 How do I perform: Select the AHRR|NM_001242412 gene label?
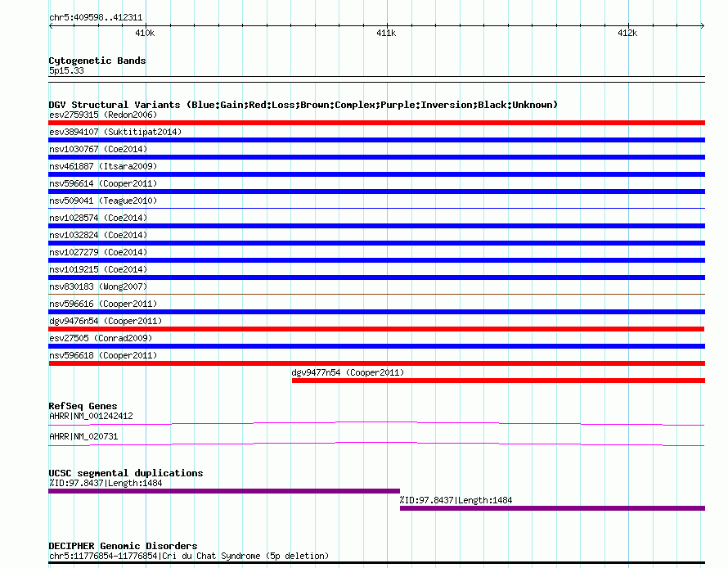[91, 416]
